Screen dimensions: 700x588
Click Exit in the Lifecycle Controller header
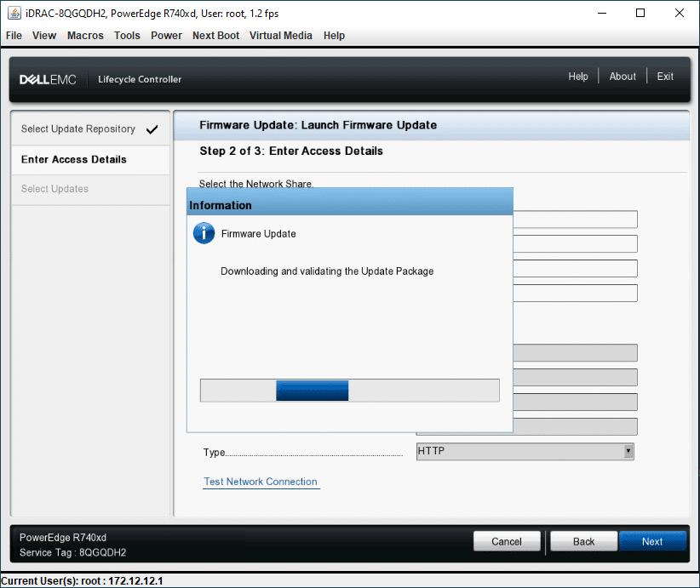click(x=665, y=77)
